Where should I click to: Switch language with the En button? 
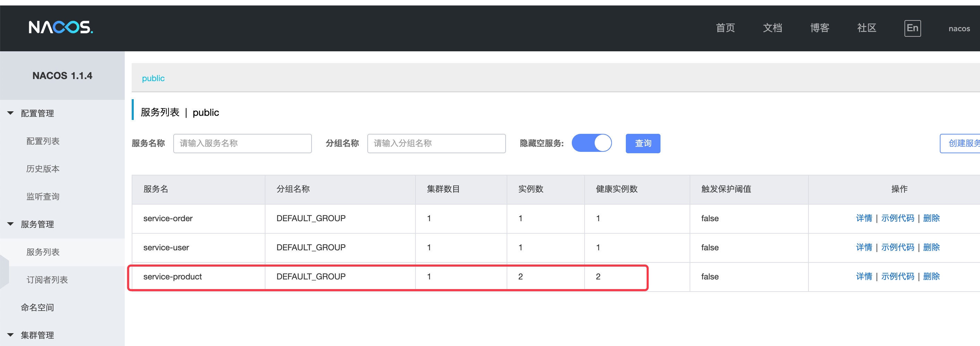[912, 28]
